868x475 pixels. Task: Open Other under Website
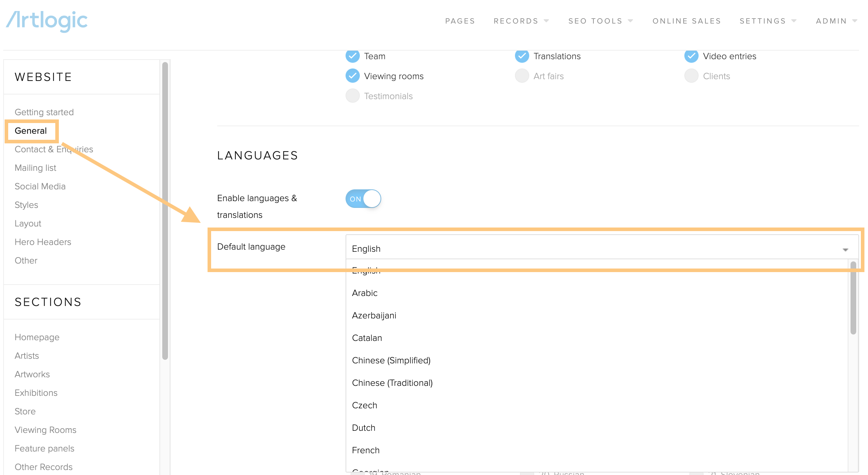click(x=26, y=260)
